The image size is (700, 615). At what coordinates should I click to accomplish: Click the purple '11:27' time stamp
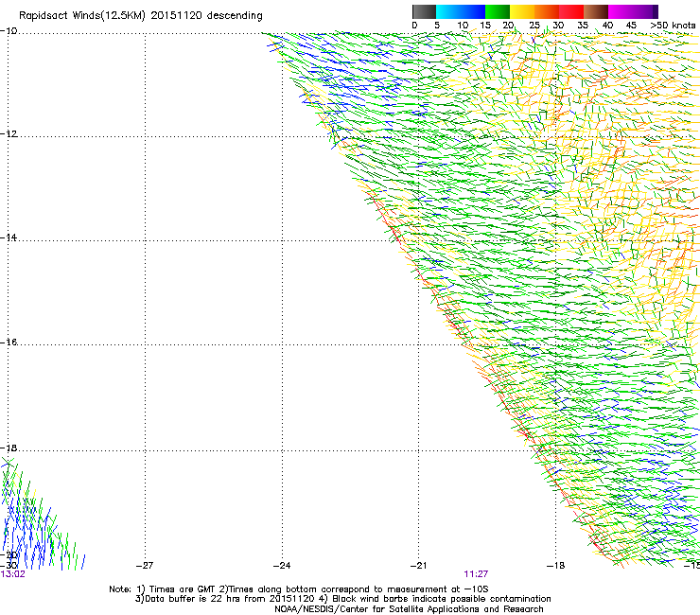click(x=476, y=574)
